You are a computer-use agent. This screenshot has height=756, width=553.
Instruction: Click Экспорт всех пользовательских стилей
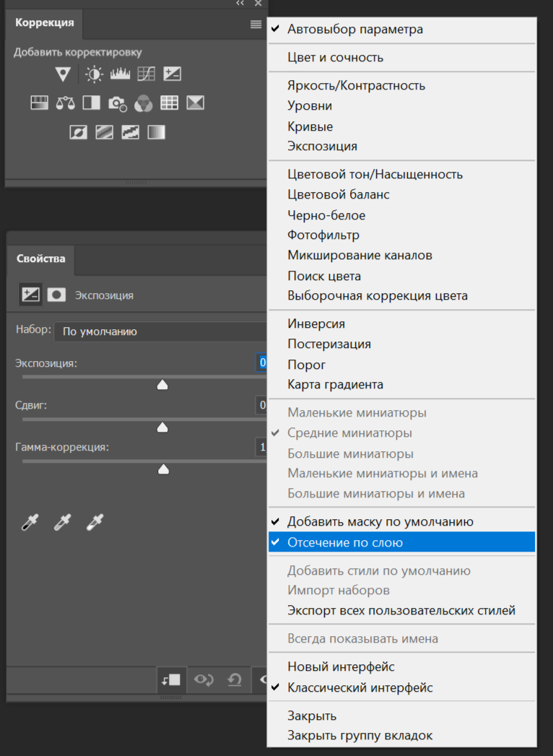pyautogui.click(x=401, y=610)
